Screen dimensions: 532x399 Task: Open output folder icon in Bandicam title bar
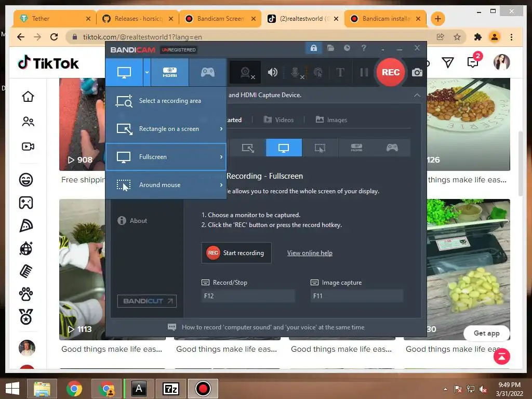pos(330,48)
